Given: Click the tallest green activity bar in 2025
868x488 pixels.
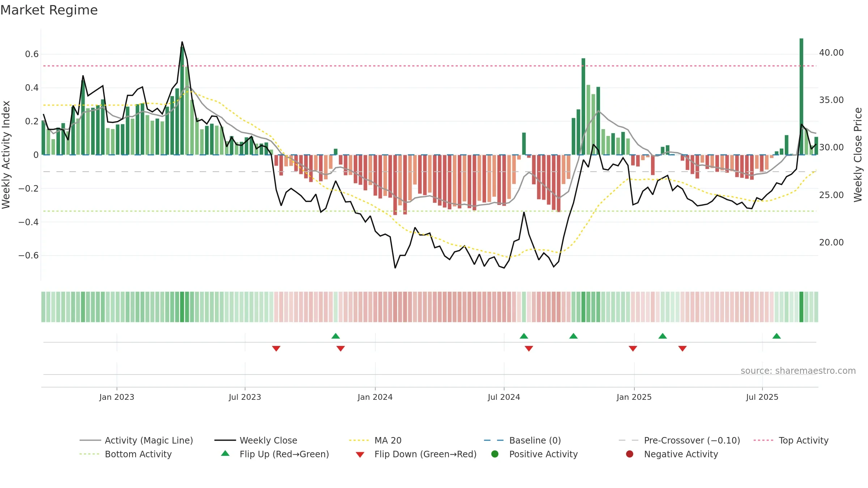Looking at the screenshot, I should (801, 97).
